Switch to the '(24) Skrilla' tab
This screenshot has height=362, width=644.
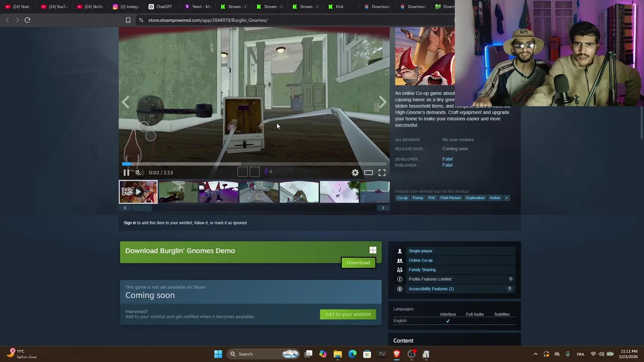[x=91, y=7]
